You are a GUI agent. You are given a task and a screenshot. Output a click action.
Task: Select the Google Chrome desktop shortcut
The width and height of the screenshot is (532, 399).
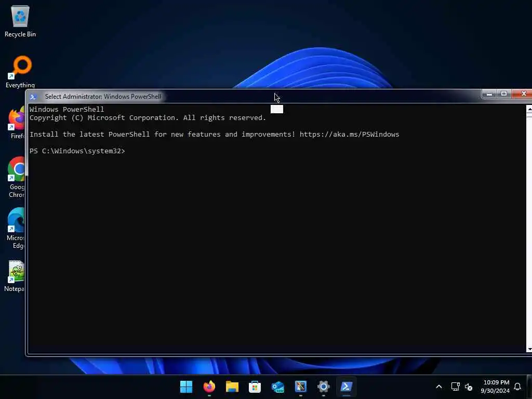pyautogui.click(x=17, y=177)
